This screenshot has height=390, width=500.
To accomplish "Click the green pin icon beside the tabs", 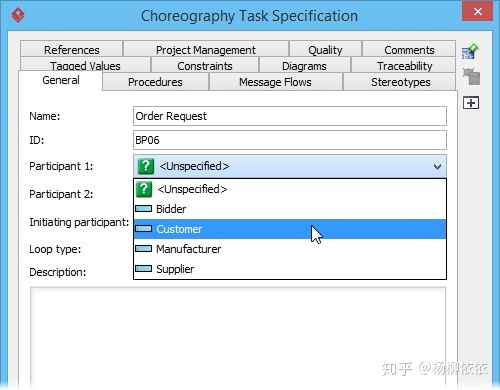I will coord(470,52).
